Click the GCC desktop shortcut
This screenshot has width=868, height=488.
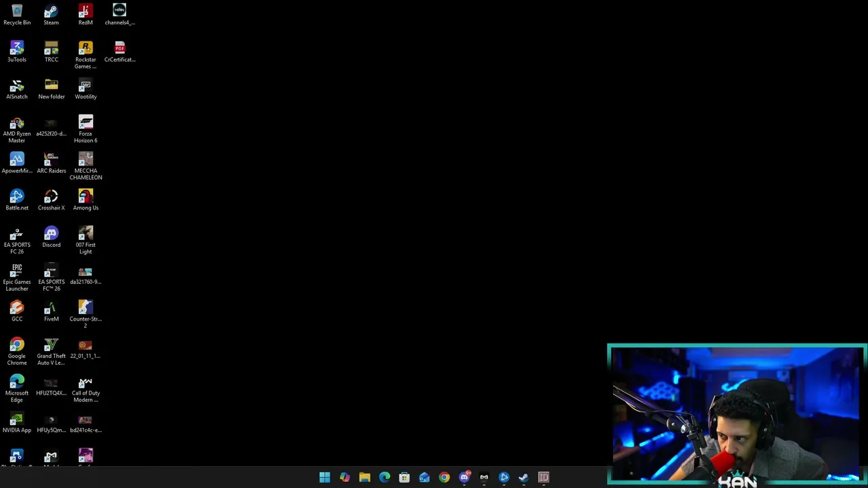pyautogui.click(x=17, y=312)
